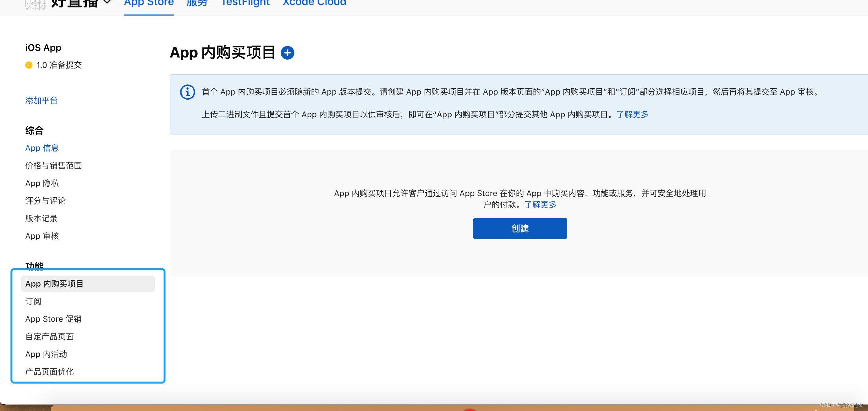The height and width of the screenshot is (411, 868).
Task: Click the 创建 button
Action: 519,228
